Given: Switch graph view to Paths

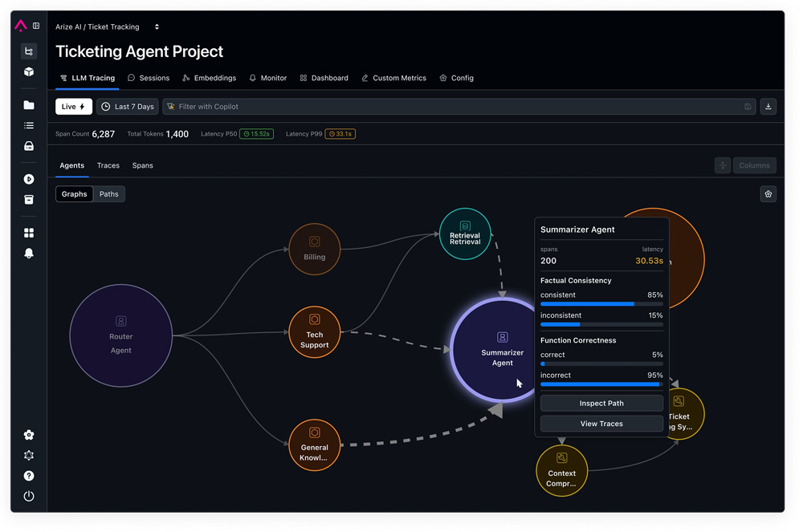Looking at the screenshot, I should [109, 194].
